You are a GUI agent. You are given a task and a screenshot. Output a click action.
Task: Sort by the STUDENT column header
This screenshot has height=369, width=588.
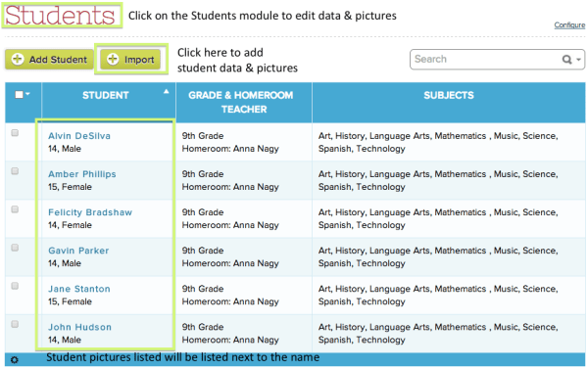pos(106,95)
